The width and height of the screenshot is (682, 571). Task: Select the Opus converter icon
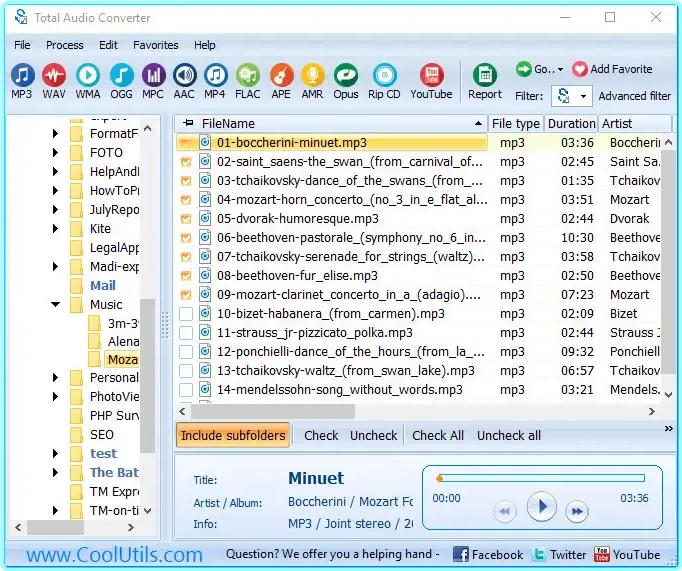point(346,75)
